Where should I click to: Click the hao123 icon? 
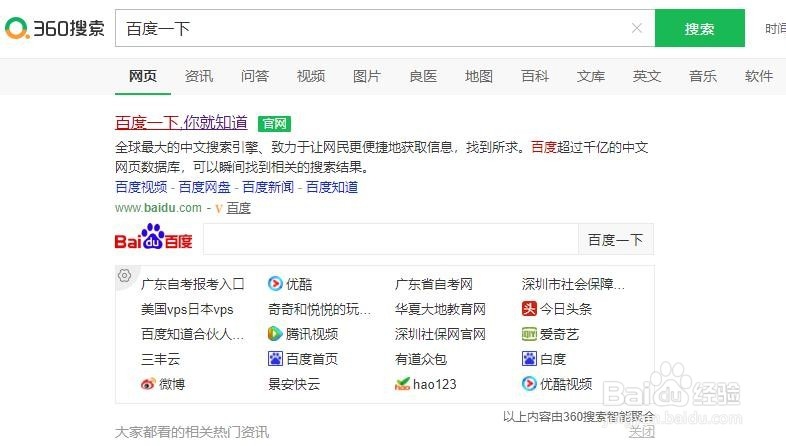pos(402,384)
